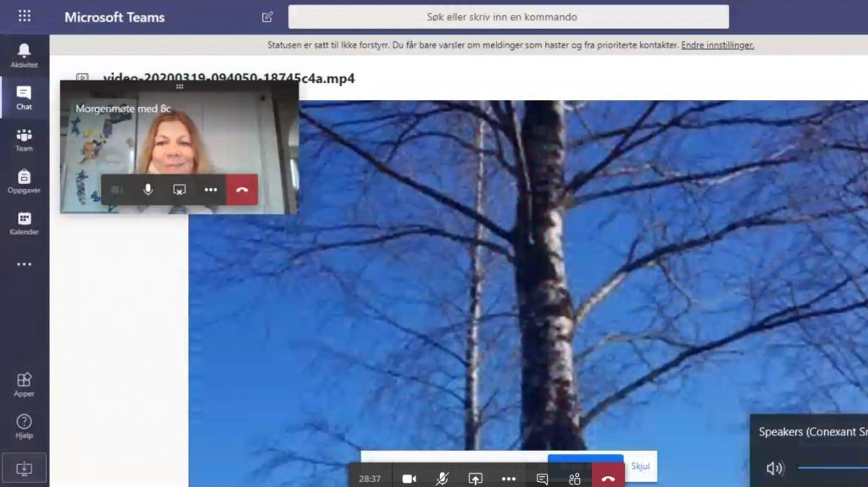Viewport: 868px width, 487px height.
Task: Open the Team section
Action: point(24,140)
